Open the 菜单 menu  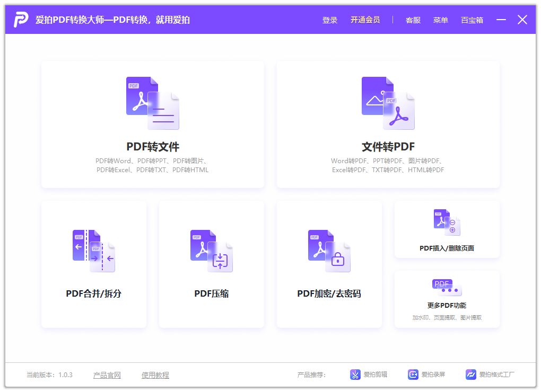pos(440,20)
